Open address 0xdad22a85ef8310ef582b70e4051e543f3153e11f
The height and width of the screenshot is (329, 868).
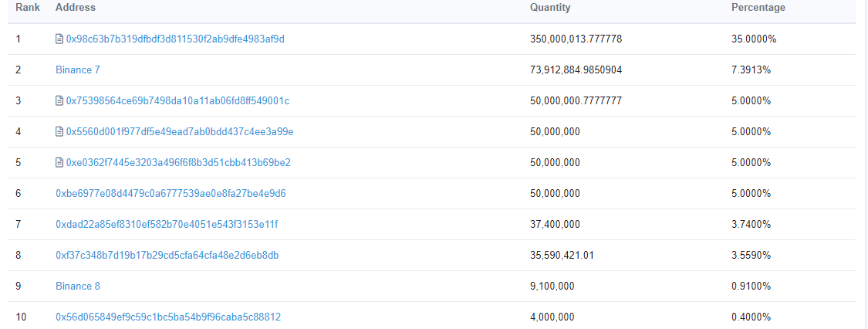click(x=167, y=224)
